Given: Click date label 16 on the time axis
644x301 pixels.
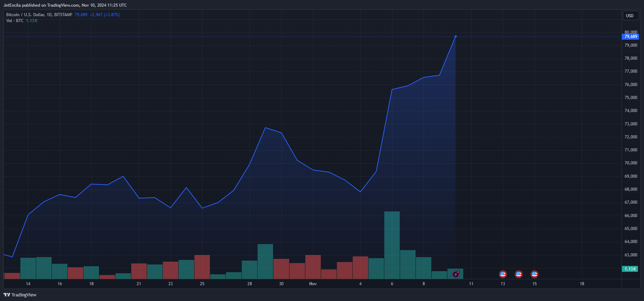Looking at the screenshot, I should (x=60, y=284).
